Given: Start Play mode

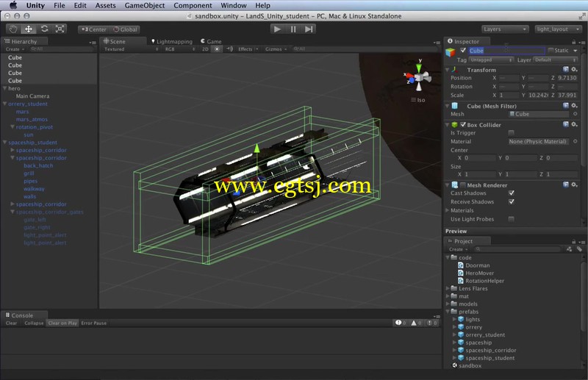Looking at the screenshot, I should click(277, 29).
